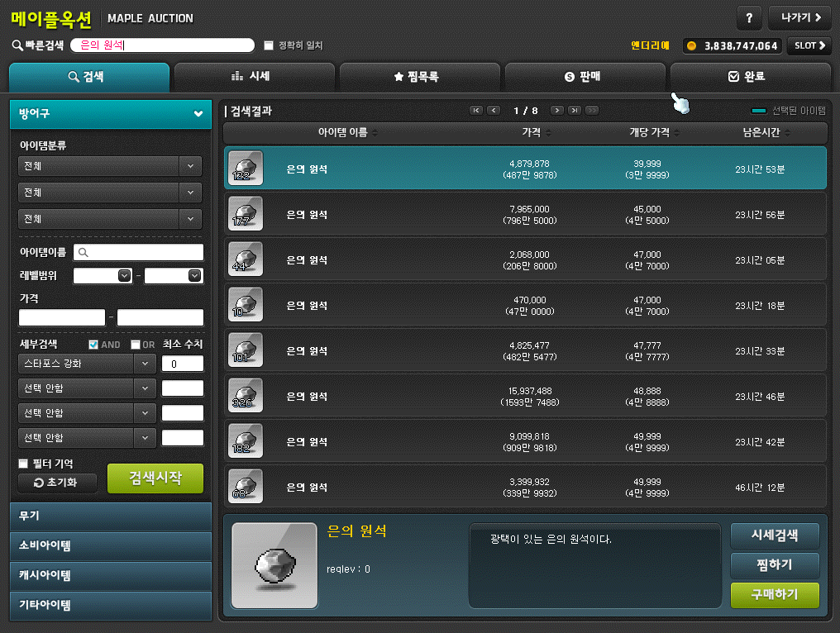Switch to the 찜목록 (wishlist) tab

pos(420,77)
